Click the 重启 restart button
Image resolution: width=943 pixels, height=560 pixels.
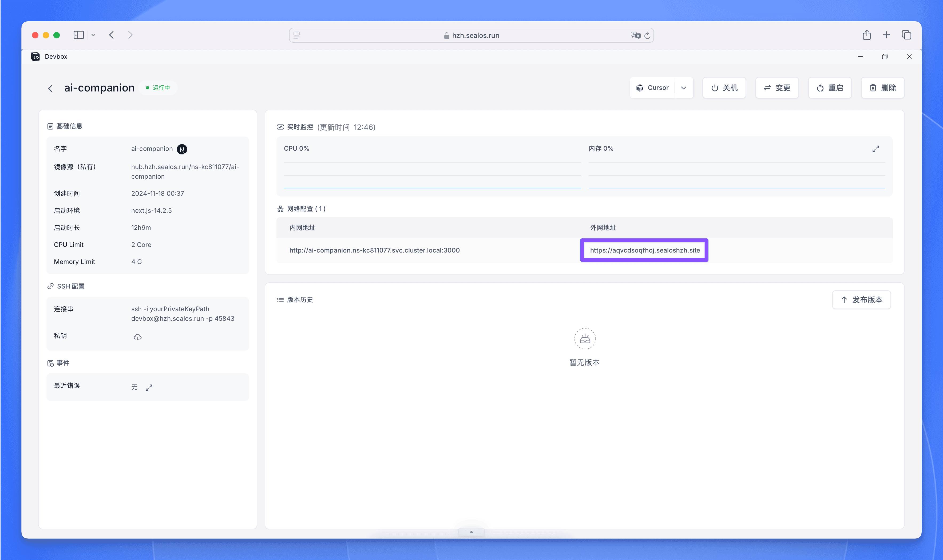click(x=830, y=88)
